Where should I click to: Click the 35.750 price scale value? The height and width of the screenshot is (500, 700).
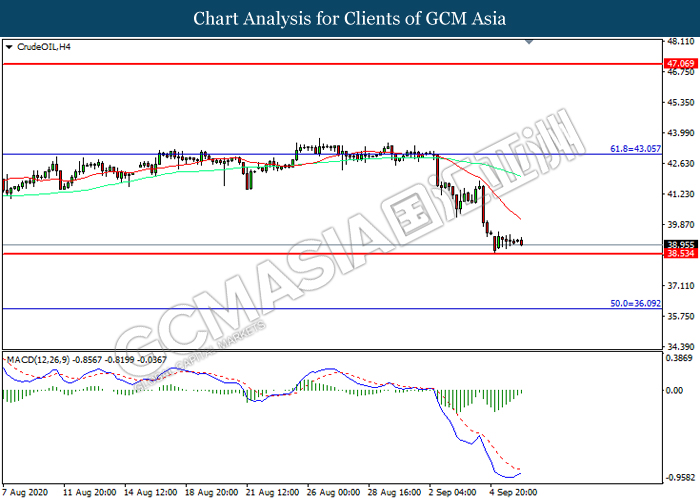click(x=681, y=316)
